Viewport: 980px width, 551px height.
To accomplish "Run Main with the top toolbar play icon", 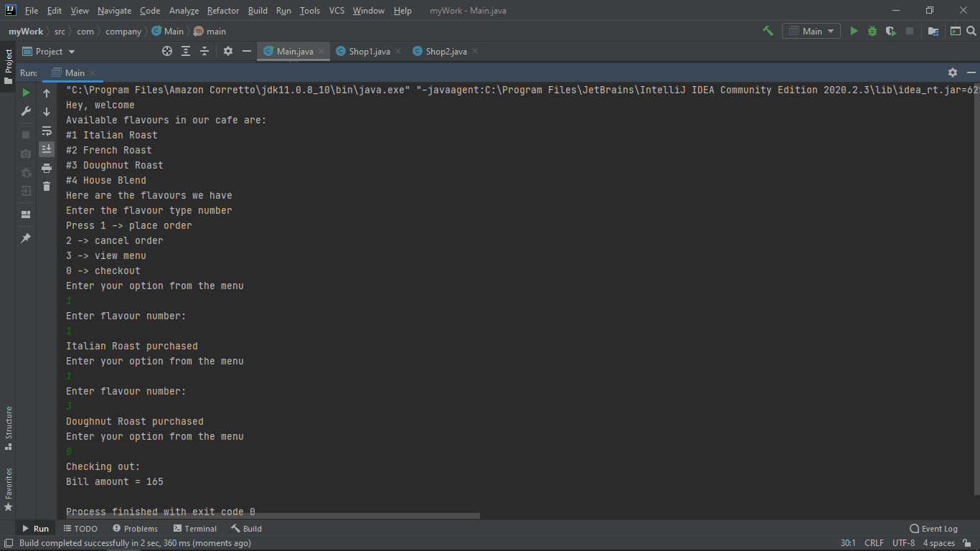I will pos(854,31).
